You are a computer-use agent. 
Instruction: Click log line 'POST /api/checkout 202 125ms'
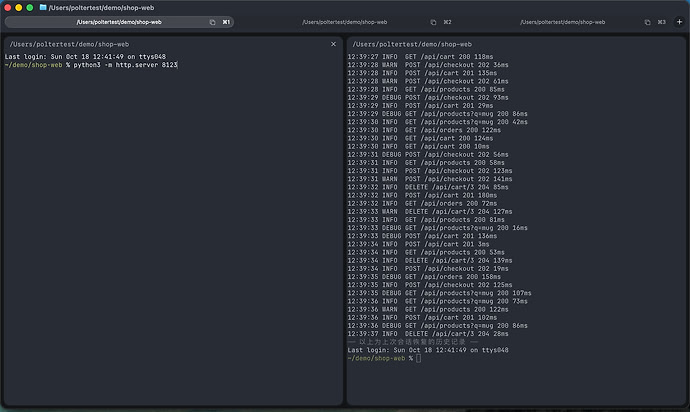(430, 284)
